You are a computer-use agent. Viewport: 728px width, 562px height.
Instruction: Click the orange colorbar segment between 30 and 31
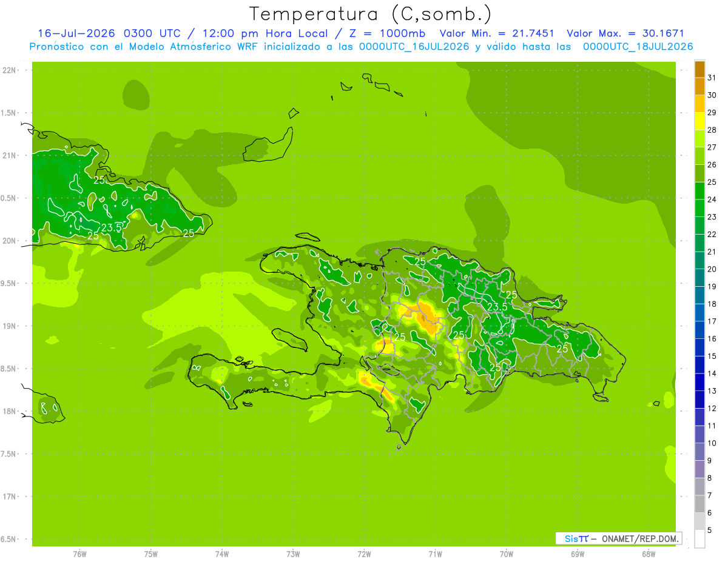(x=699, y=86)
